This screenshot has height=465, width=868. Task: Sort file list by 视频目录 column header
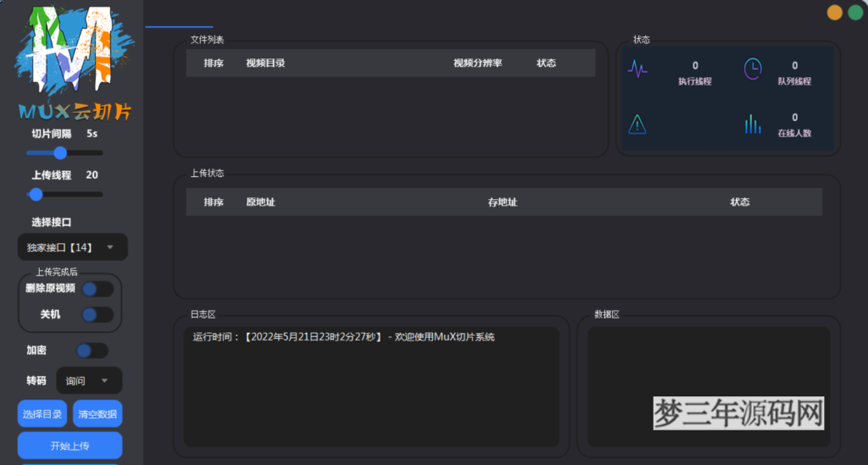click(x=265, y=64)
